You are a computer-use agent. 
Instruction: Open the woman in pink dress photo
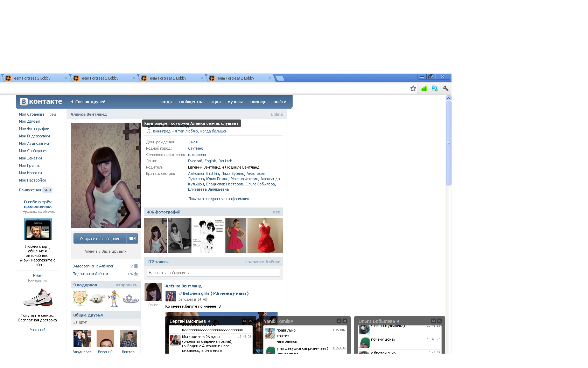tap(236, 236)
